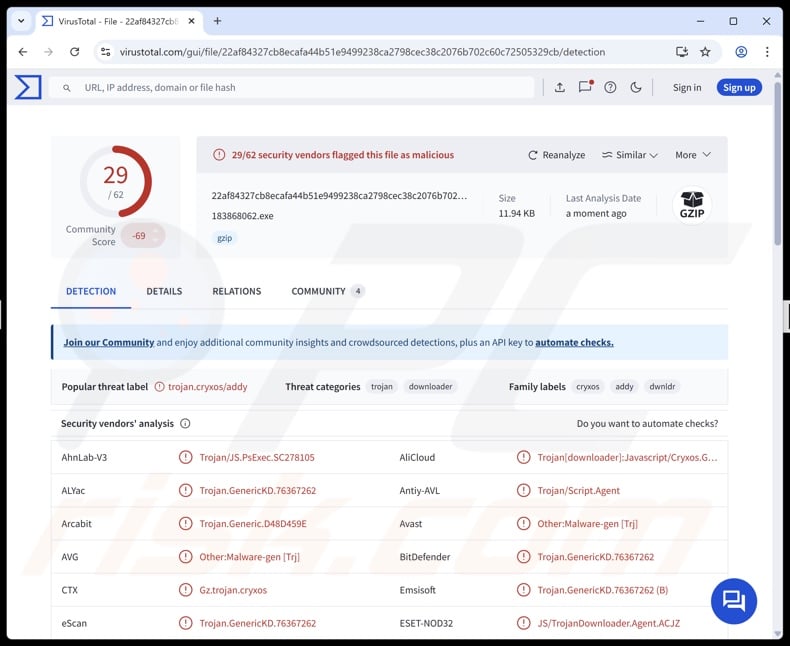Click the BitDefender vendor name
The image size is (790, 646).
425,556
